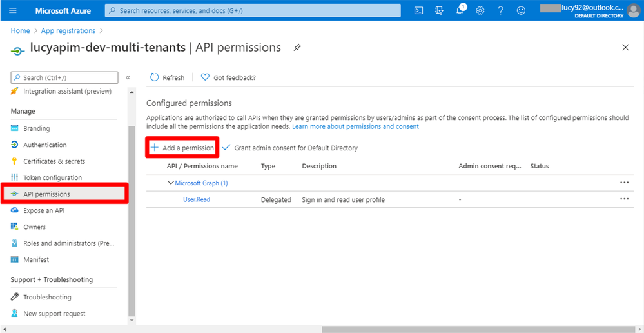Click the Microsoft Azure portal title

tap(63, 11)
